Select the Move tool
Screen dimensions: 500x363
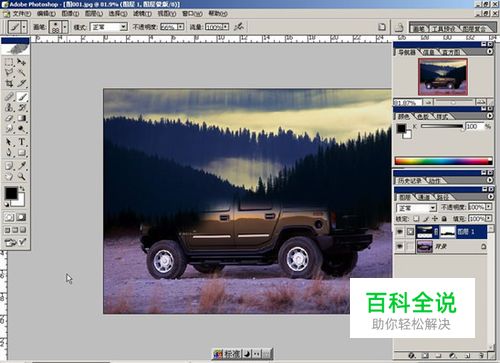pos(22,62)
